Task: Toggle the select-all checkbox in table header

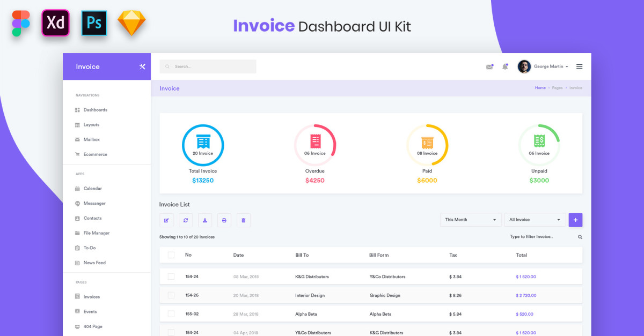Action: coord(171,255)
